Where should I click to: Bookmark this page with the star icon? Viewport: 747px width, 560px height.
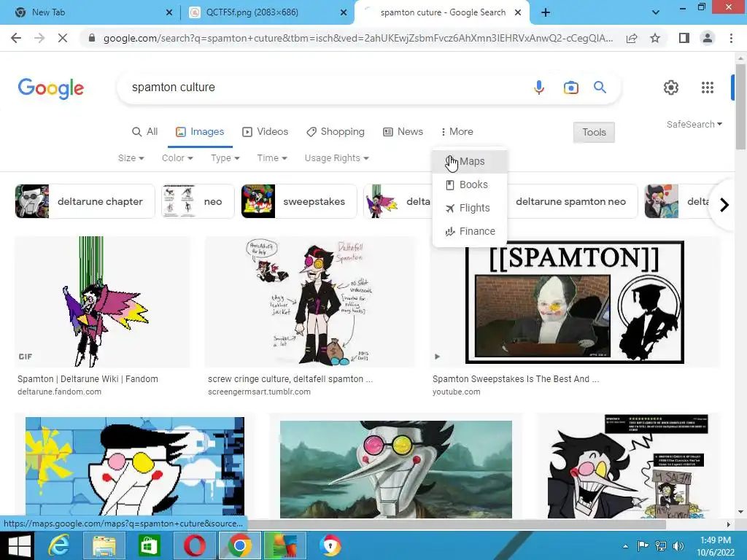click(655, 38)
